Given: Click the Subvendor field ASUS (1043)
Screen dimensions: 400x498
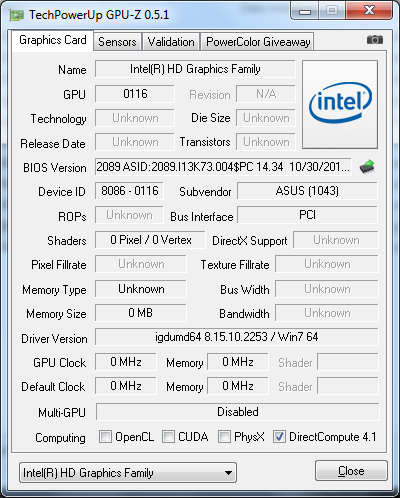Looking at the screenshot, I should click(x=307, y=191).
